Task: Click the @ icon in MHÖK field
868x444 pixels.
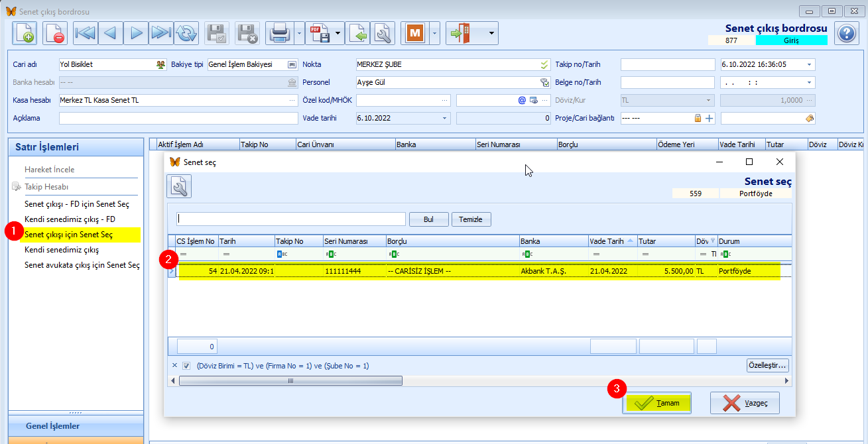Action: (522, 100)
